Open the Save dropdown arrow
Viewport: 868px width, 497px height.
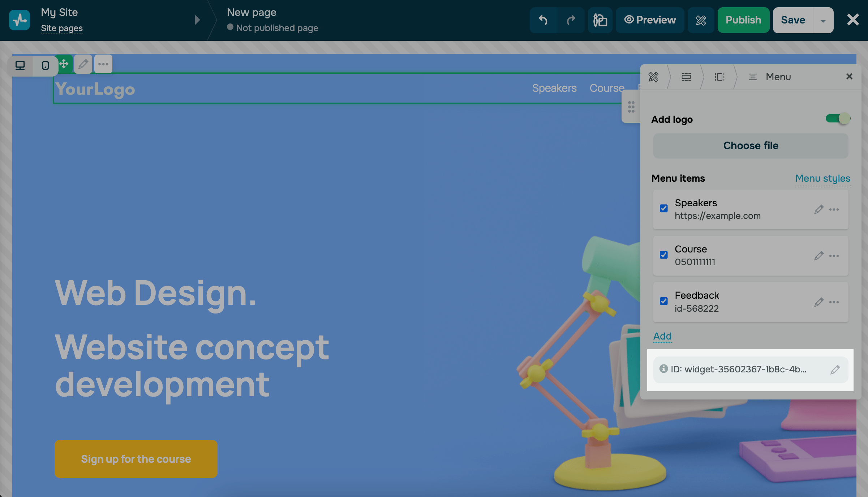(x=823, y=21)
